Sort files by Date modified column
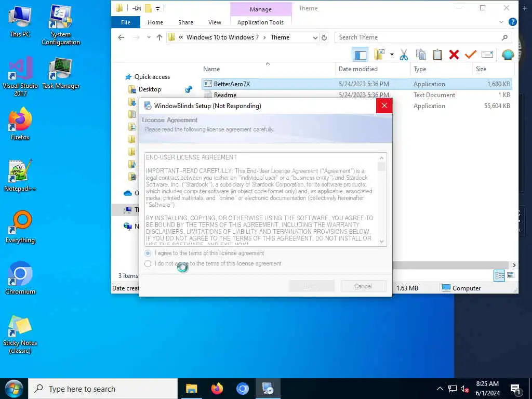Screen dimensions: 532x399 coord(358,69)
